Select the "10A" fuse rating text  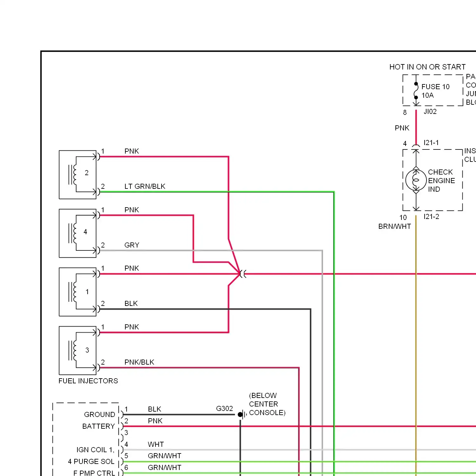tap(427, 95)
